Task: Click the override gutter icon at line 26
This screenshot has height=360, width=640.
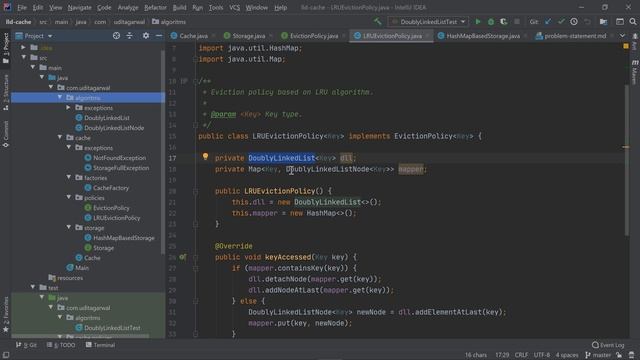Action: [x=182, y=257]
